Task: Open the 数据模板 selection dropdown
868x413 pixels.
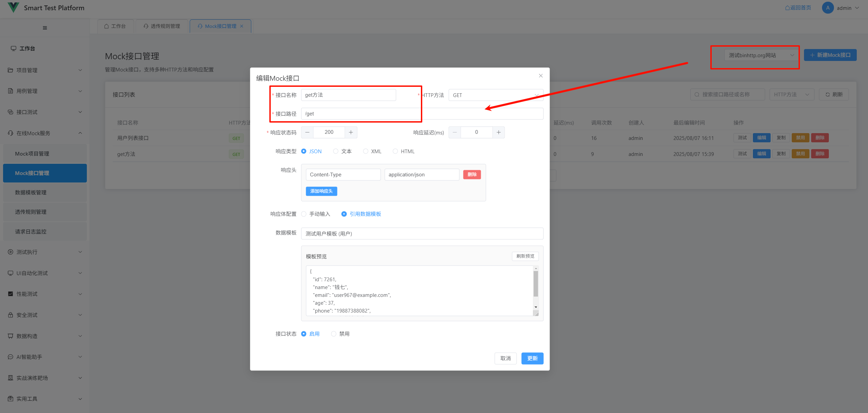Action: coord(422,234)
